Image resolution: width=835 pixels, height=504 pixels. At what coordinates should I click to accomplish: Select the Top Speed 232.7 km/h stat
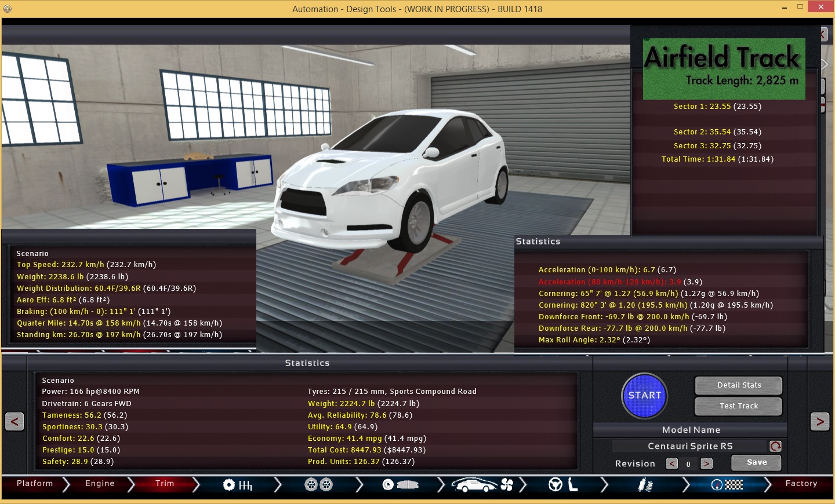click(86, 265)
